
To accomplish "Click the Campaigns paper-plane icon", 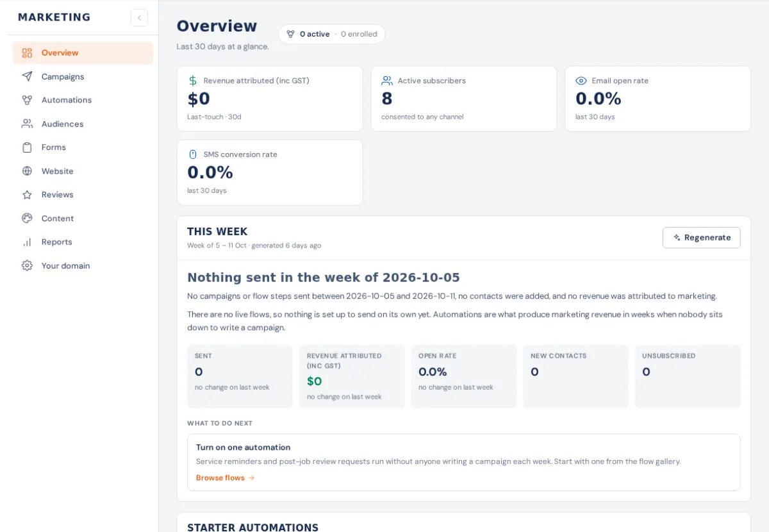I will 27,76.
